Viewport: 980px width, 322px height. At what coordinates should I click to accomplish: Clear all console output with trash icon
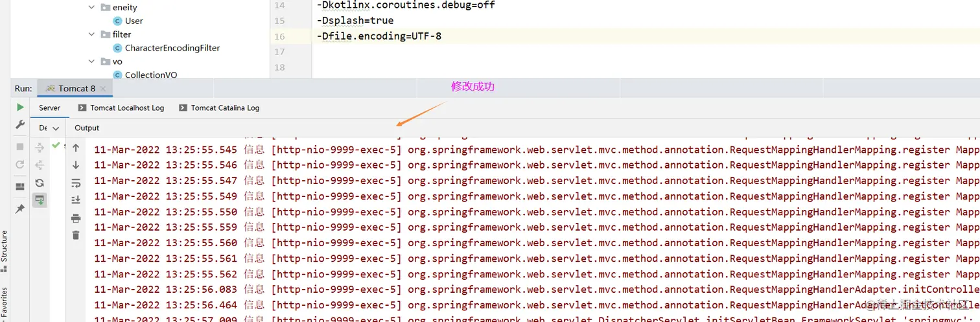coord(76,235)
